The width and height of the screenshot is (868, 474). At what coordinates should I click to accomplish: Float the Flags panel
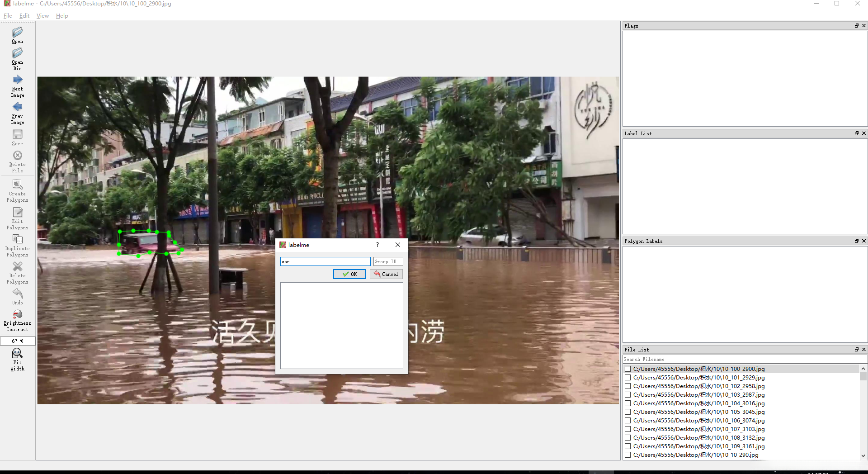(856, 26)
